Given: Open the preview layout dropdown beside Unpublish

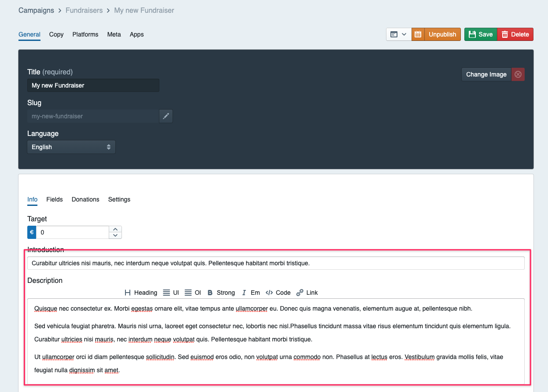Looking at the screenshot, I should (x=399, y=34).
